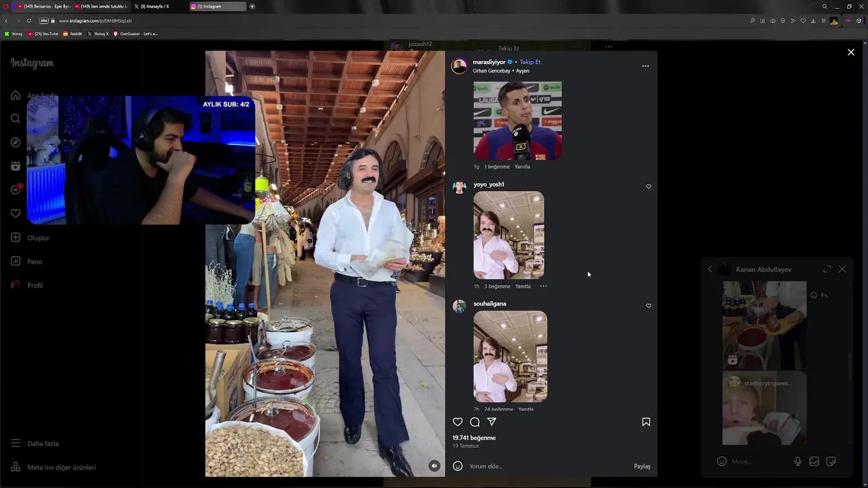Reply to chat message arrow icon
The width and height of the screenshot is (868, 488).
point(824,296)
